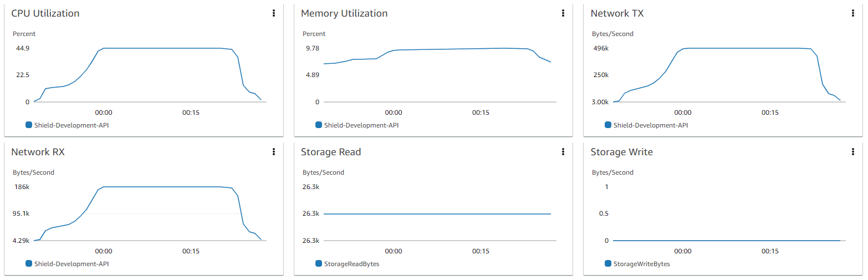Open the Storage Write widget actions menu

tap(852, 152)
